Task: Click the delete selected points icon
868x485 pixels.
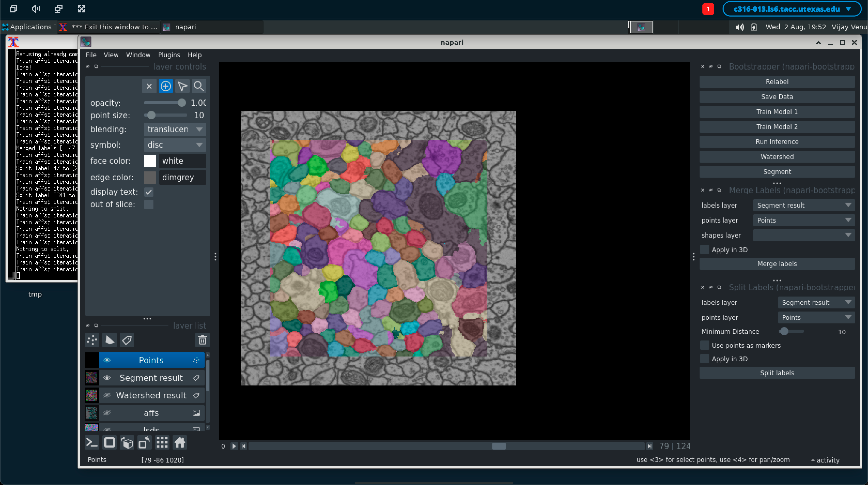Action: coord(149,86)
